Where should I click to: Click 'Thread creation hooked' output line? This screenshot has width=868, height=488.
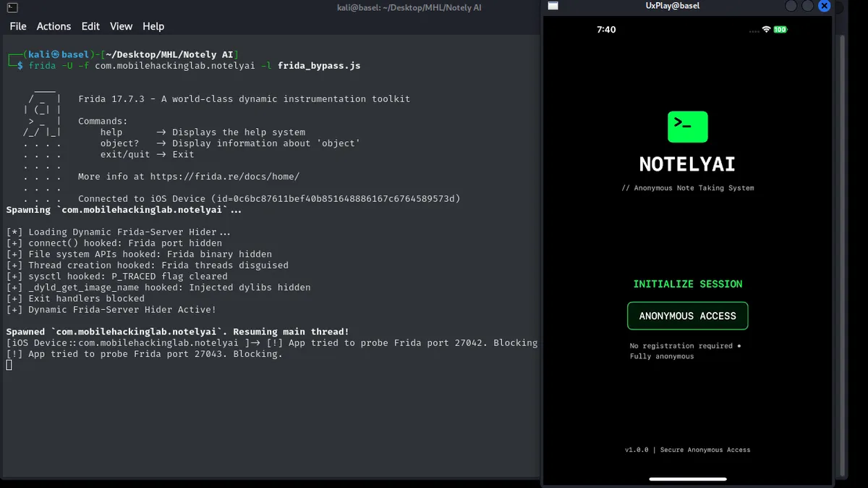click(148, 266)
